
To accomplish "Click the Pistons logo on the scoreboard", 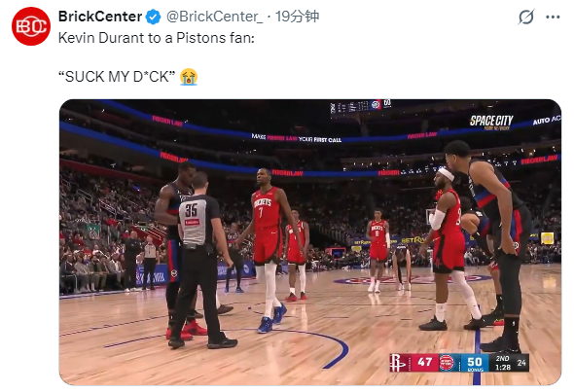I will [446, 363].
